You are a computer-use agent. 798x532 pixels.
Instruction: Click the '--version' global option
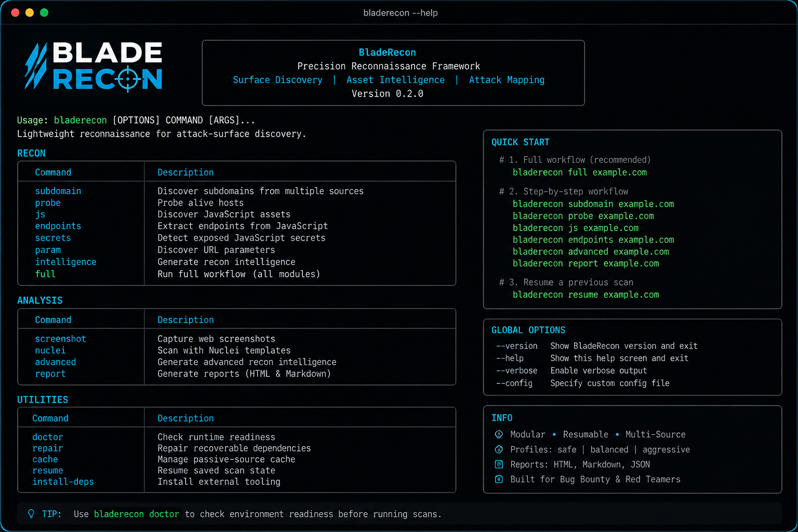(517, 346)
